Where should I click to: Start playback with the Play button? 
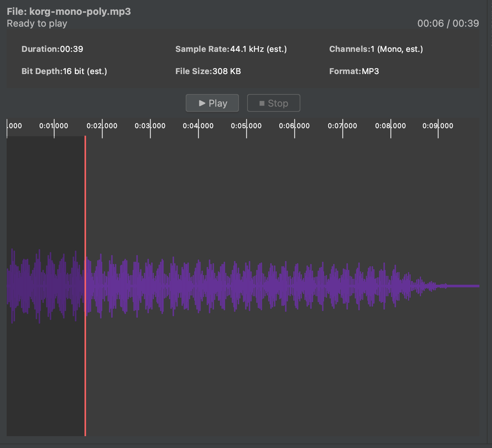[x=212, y=103]
